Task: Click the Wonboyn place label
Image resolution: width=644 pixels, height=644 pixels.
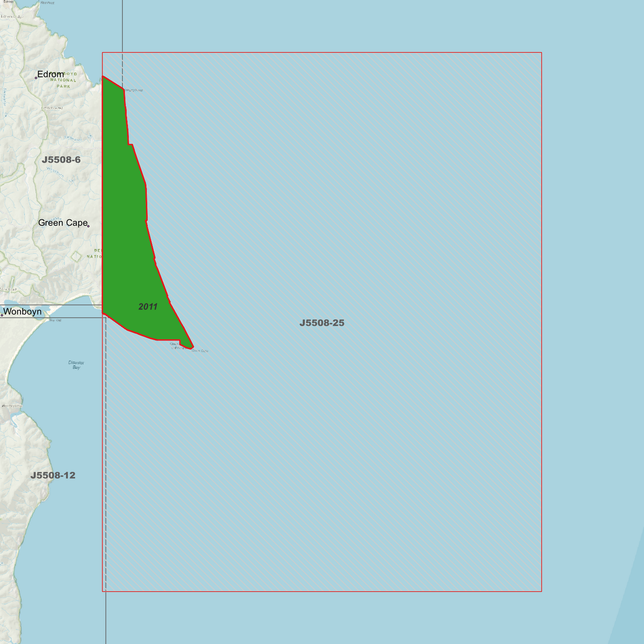Action: [22, 312]
